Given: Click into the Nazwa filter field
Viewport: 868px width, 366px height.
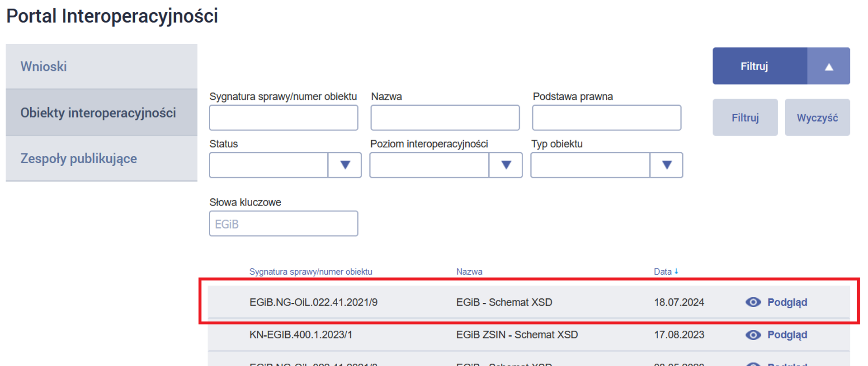Looking at the screenshot, I should (445, 118).
